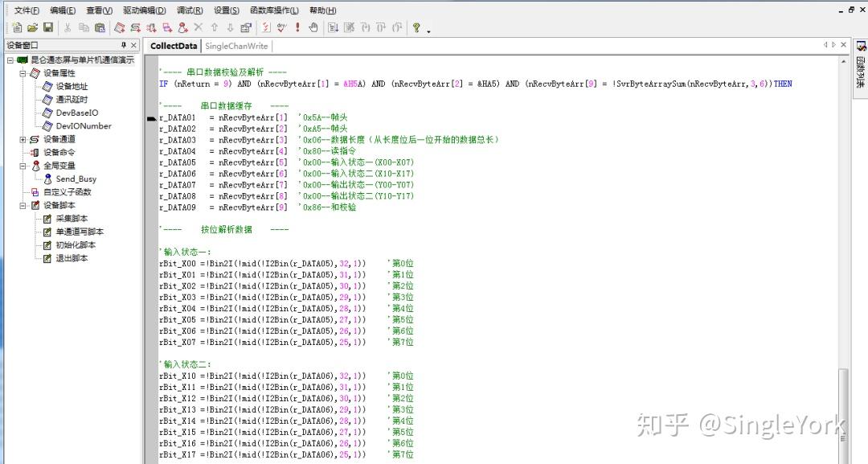
Task: Switch to the SingleChanWrite tab
Action: (236, 46)
